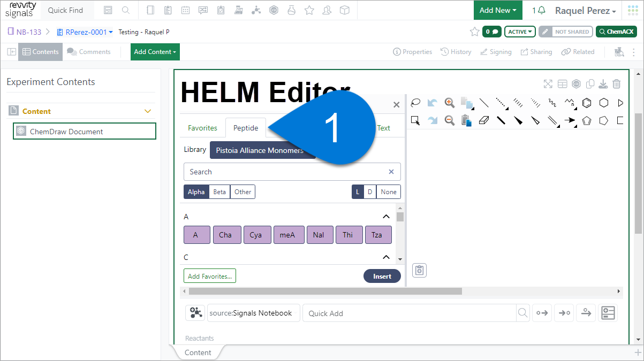The height and width of the screenshot is (361, 644).
Task: Select the solid single bond tool
Action: 484,103
